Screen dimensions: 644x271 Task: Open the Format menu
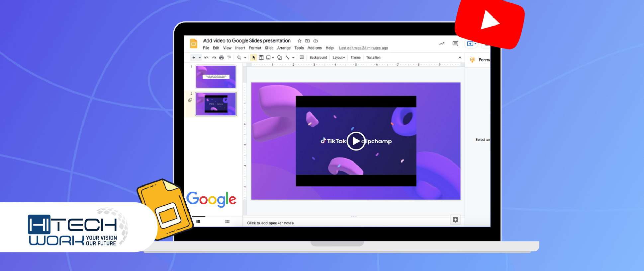coord(255,48)
